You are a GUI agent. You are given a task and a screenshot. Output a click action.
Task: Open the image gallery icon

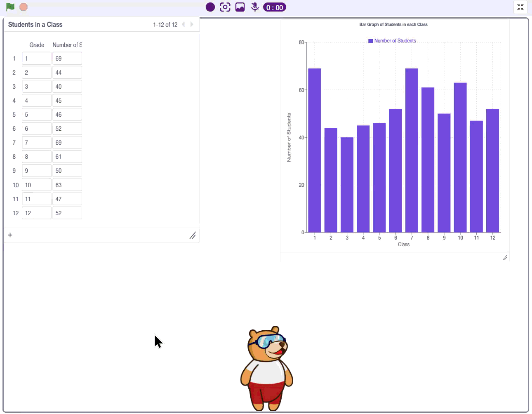click(x=240, y=7)
